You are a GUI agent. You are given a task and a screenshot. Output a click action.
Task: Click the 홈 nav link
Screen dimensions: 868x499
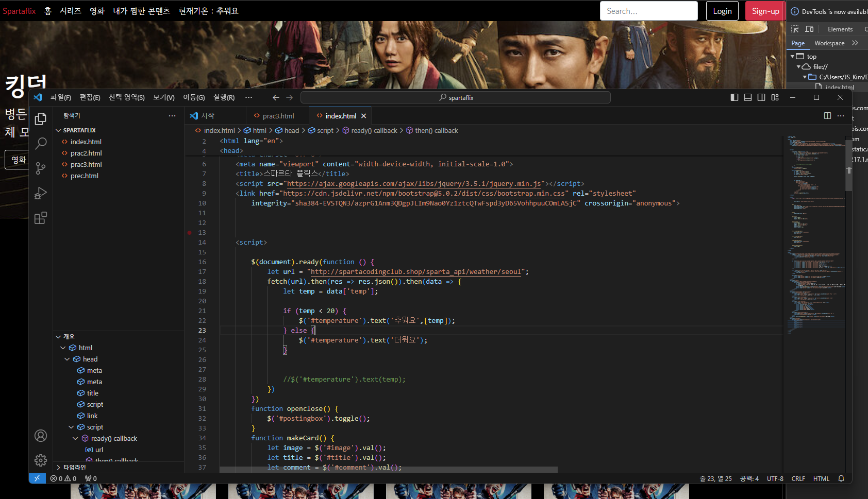pos(48,11)
